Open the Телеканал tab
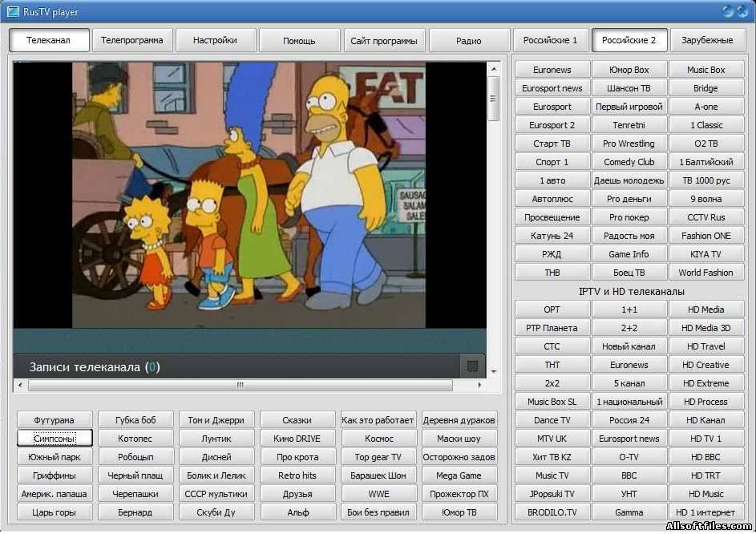Screen dimensions: 756x534 [49, 40]
